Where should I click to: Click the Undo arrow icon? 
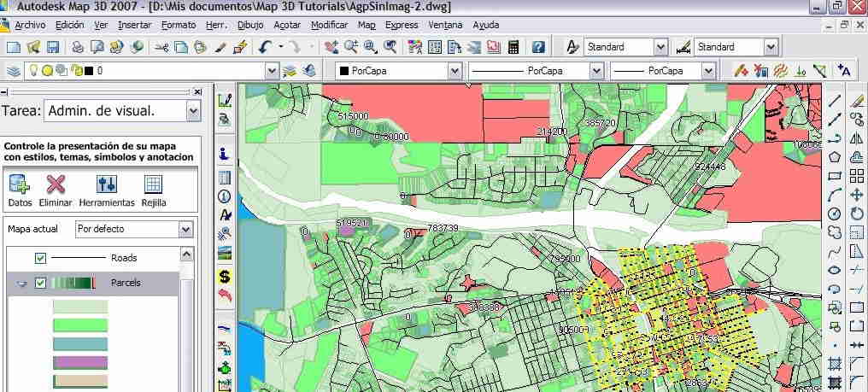(266, 47)
